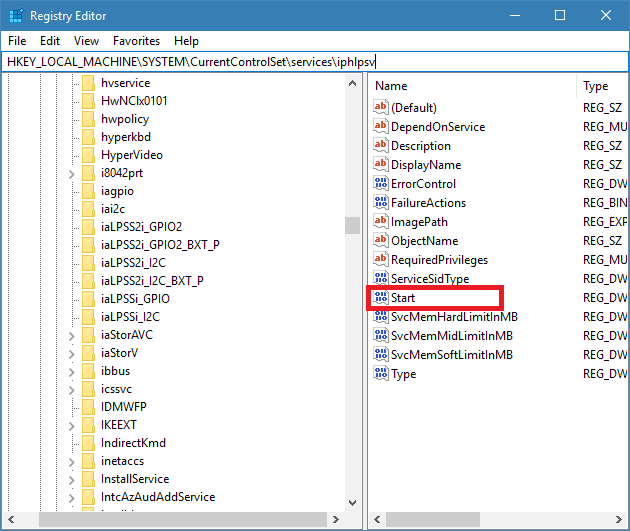Select the DWORD icon beside Type value

click(380, 374)
